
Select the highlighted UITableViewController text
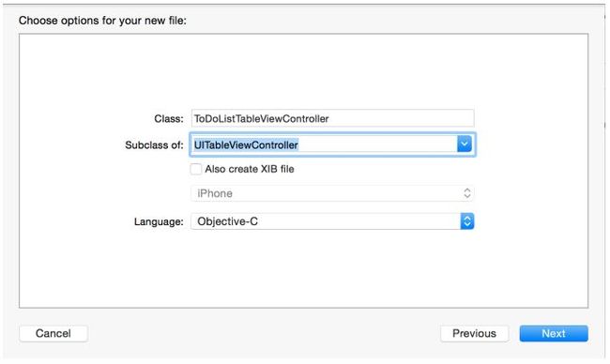pos(246,145)
